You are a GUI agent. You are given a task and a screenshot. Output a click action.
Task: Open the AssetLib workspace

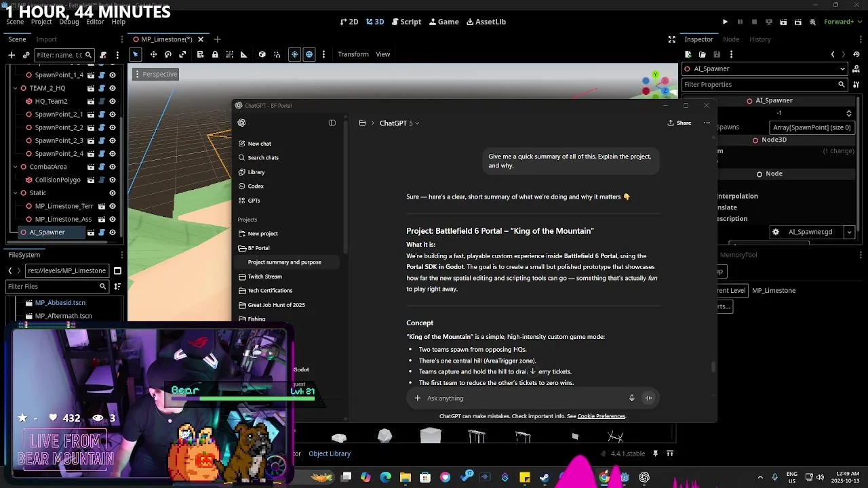pyautogui.click(x=486, y=22)
